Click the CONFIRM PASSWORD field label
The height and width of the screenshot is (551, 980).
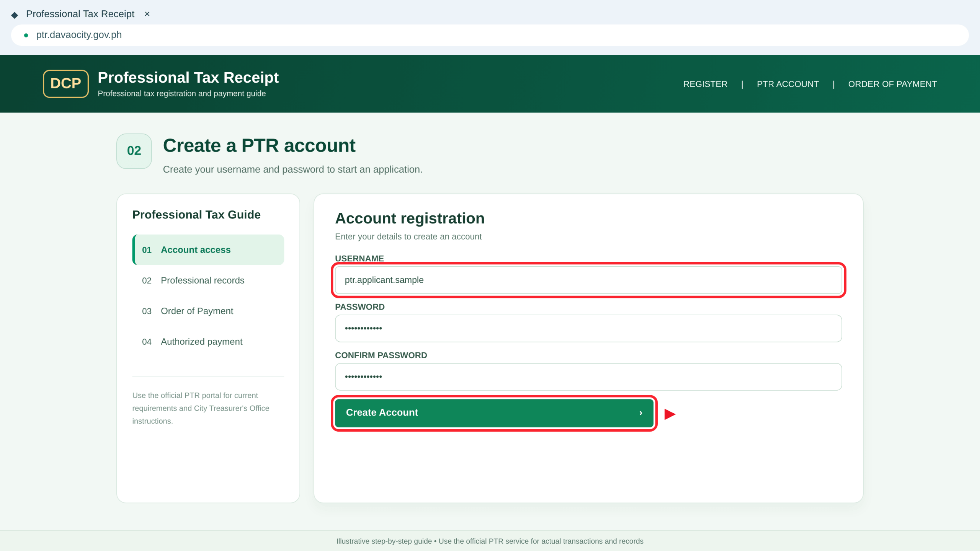click(381, 355)
